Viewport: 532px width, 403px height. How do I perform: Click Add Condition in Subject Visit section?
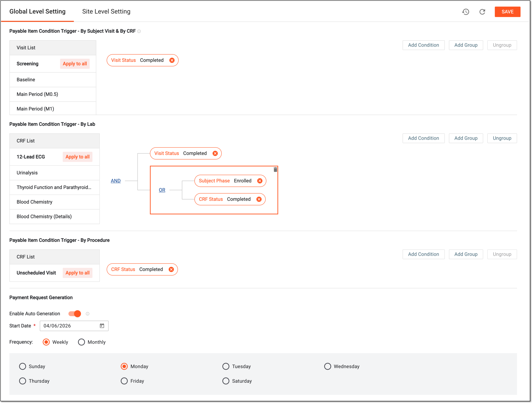pos(423,45)
